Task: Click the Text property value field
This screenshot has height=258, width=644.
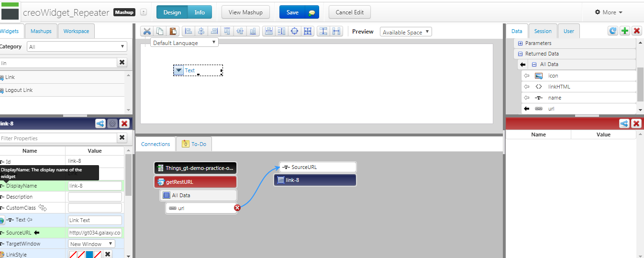Action: pos(95,220)
